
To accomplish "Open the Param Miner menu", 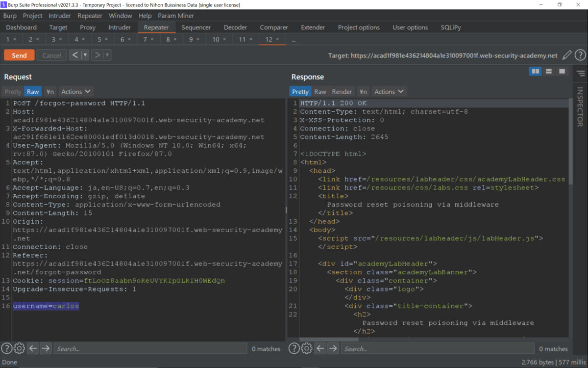I will (x=176, y=16).
